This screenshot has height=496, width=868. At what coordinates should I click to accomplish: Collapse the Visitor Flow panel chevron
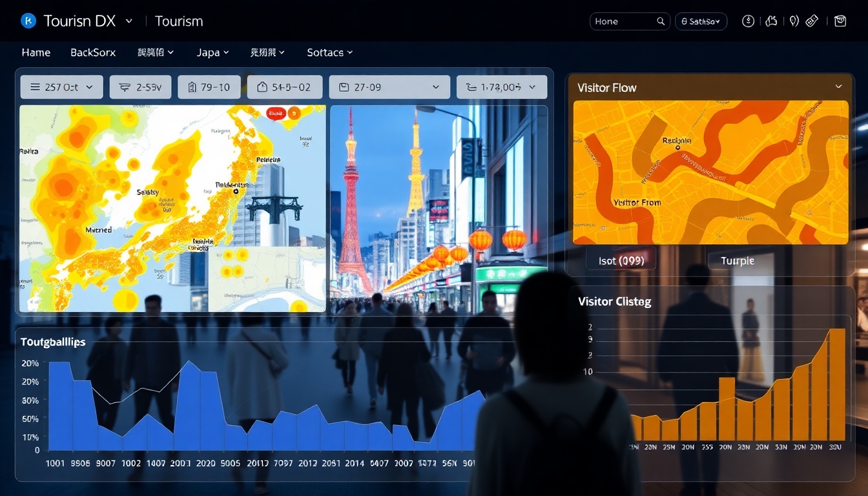pyautogui.click(x=838, y=87)
